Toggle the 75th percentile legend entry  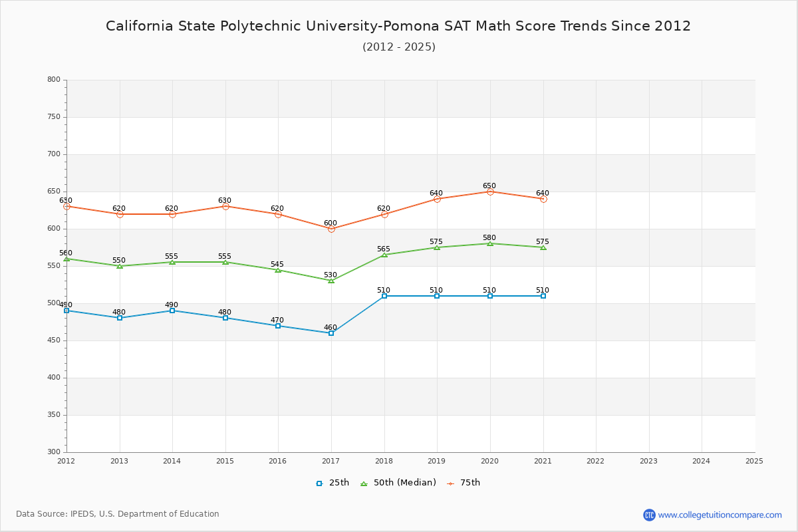click(x=464, y=483)
